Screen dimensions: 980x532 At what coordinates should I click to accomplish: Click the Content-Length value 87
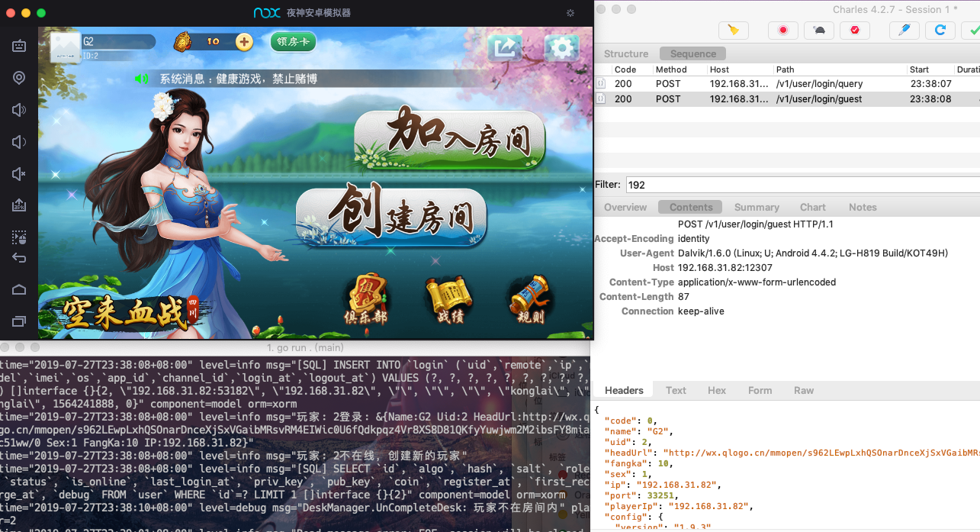pos(683,297)
